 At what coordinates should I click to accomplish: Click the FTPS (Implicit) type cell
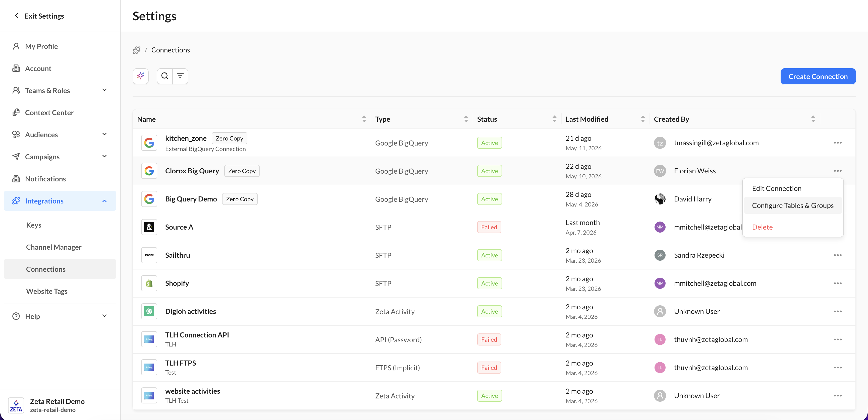tap(398, 368)
